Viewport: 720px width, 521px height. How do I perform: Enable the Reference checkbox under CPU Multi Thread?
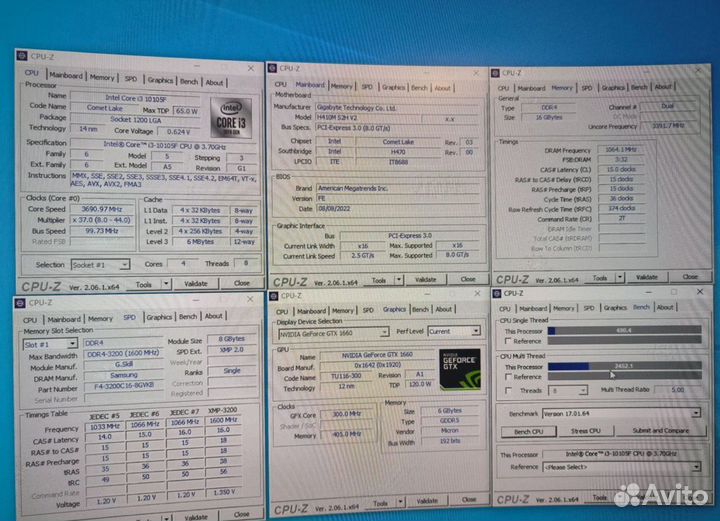[x=507, y=376]
